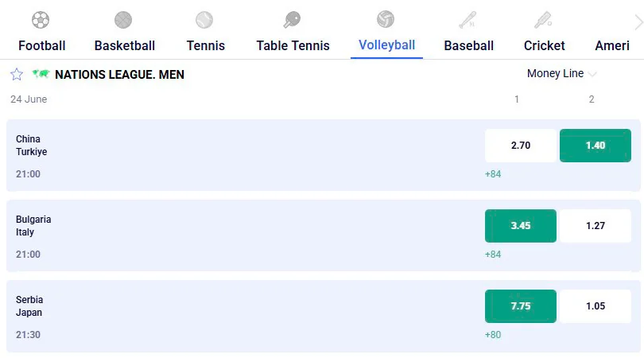Expand +84 markets for China vs Turkiye
This screenshot has width=644, height=358.
coord(493,174)
